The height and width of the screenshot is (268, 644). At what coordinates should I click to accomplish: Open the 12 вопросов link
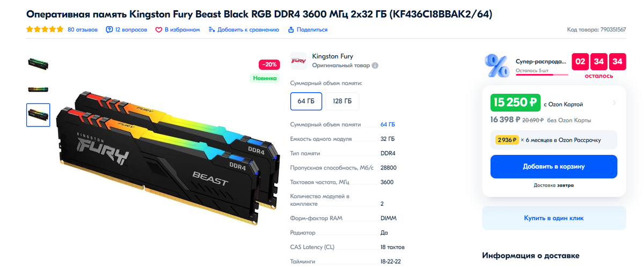[x=131, y=30]
